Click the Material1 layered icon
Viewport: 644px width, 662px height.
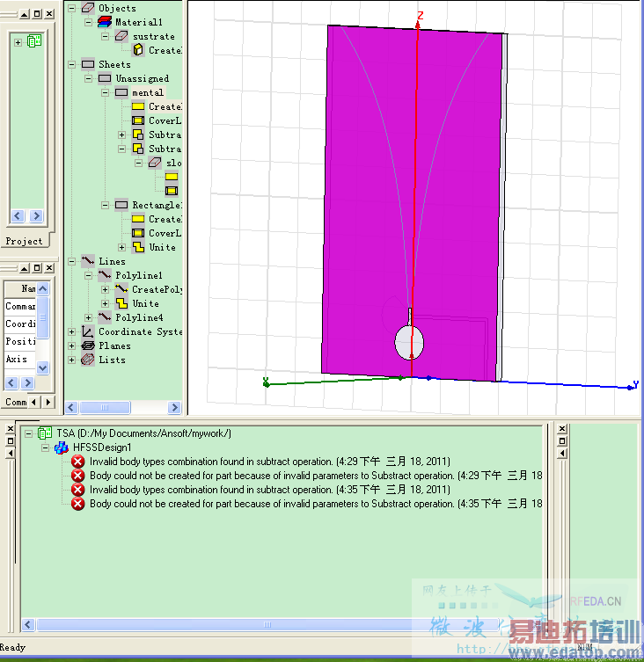coord(105,21)
